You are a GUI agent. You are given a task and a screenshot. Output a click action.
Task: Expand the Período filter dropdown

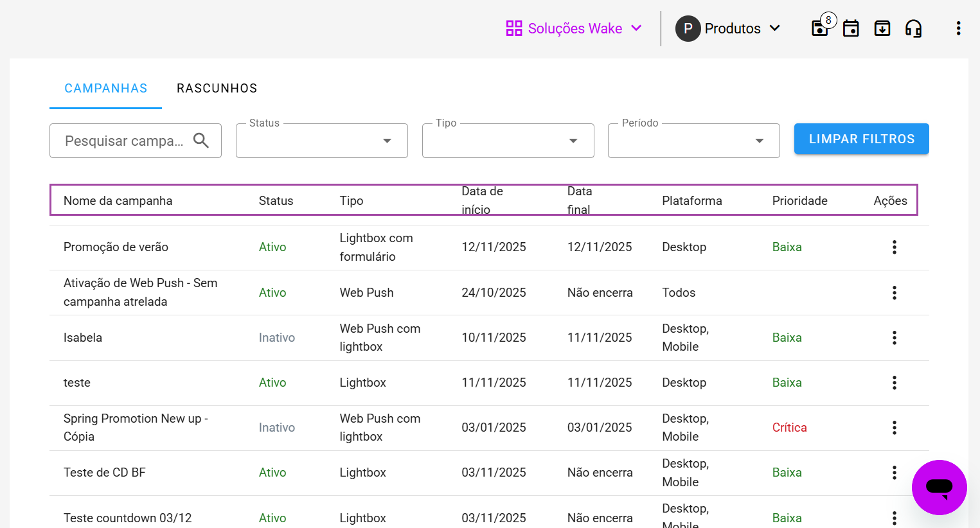pyautogui.click(x=693, y=141)
